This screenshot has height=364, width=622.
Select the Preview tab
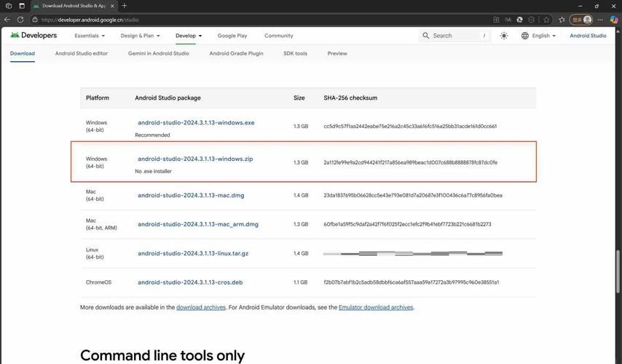(x=337, y=54)
